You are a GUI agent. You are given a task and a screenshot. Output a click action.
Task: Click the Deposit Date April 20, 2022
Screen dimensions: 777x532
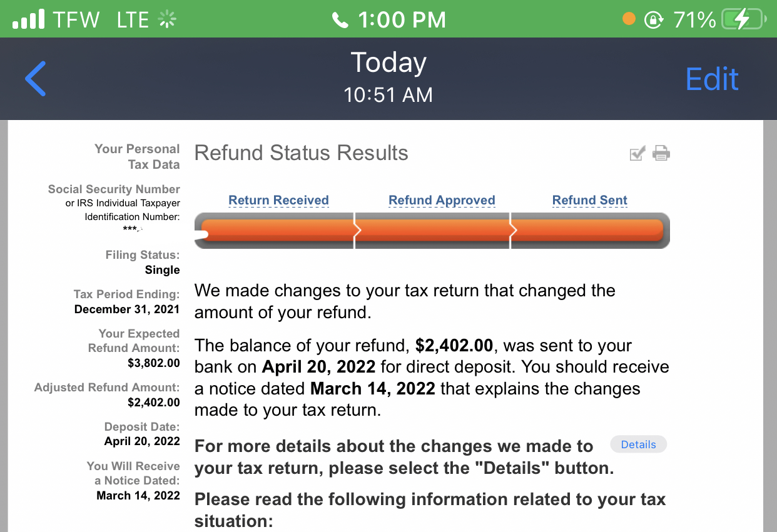(x=142, y=441)
